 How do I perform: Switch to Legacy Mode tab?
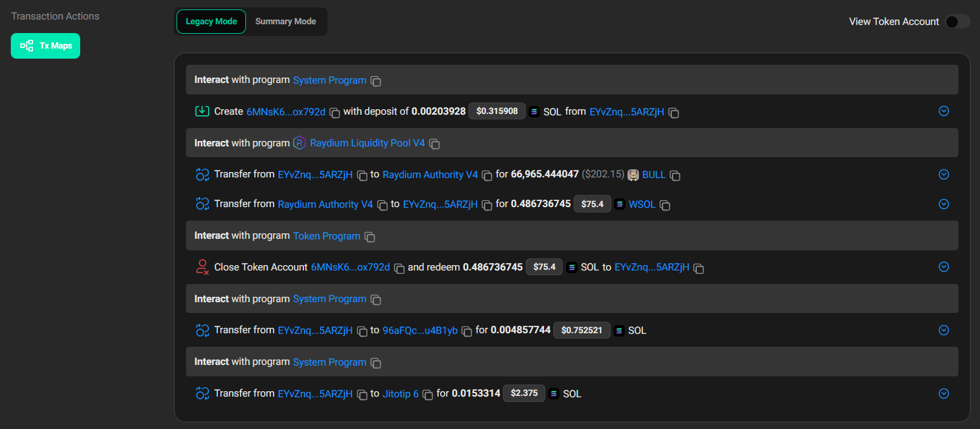coord(211,22)
